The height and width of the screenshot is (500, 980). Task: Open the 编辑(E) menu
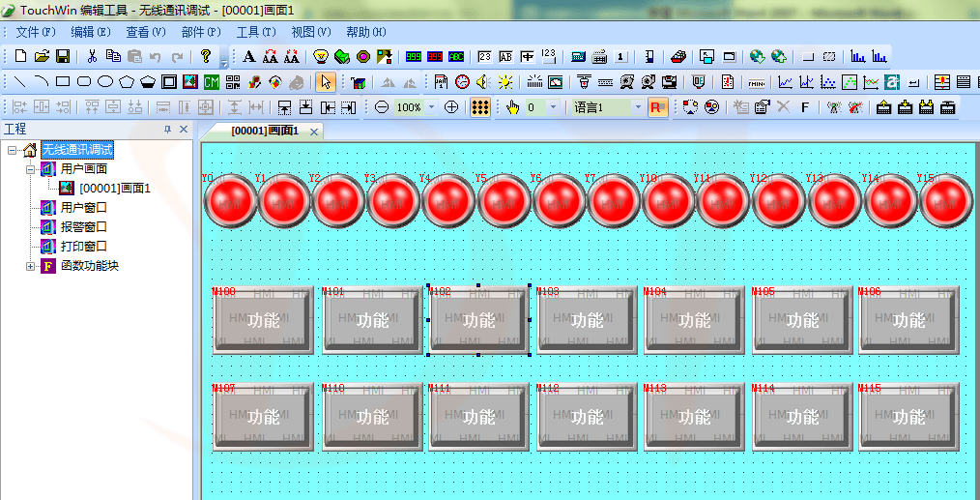(x=91, y=32)
